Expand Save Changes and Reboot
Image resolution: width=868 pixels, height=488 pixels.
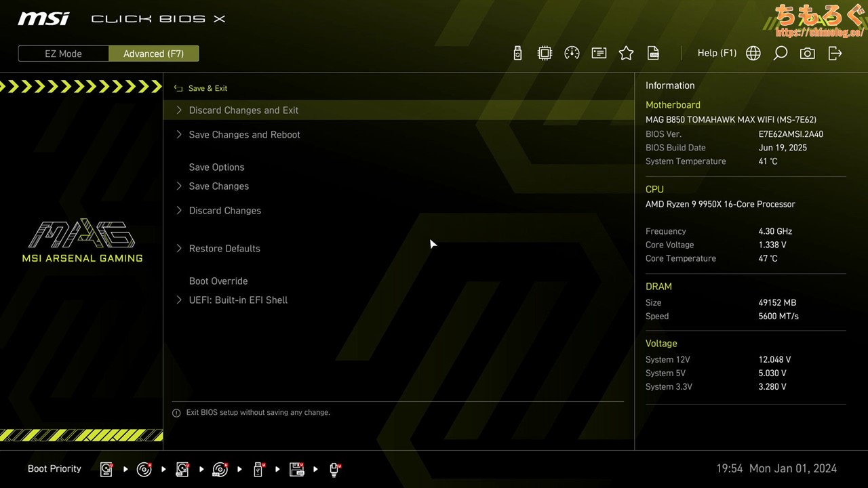tap(244, 135)
